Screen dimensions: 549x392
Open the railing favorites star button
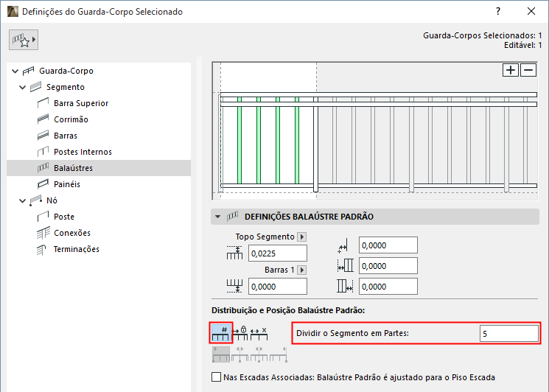[24, 40]
